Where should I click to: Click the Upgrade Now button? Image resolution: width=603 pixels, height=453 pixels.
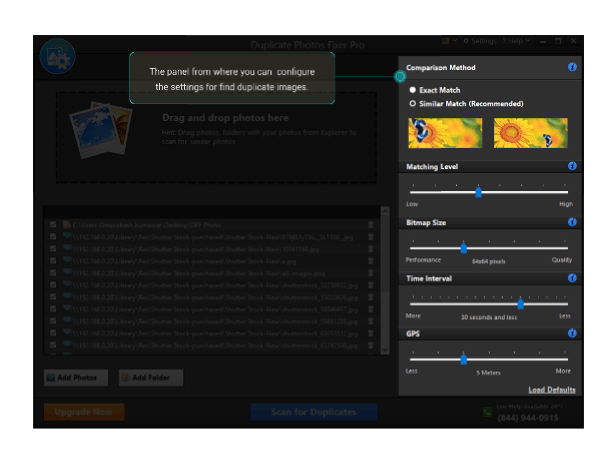(84, 412)
